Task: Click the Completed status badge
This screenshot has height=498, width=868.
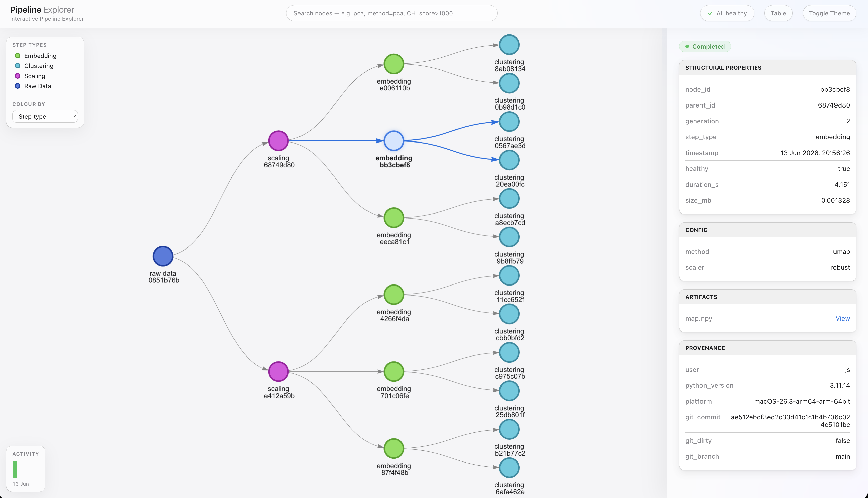Action: 705,47
